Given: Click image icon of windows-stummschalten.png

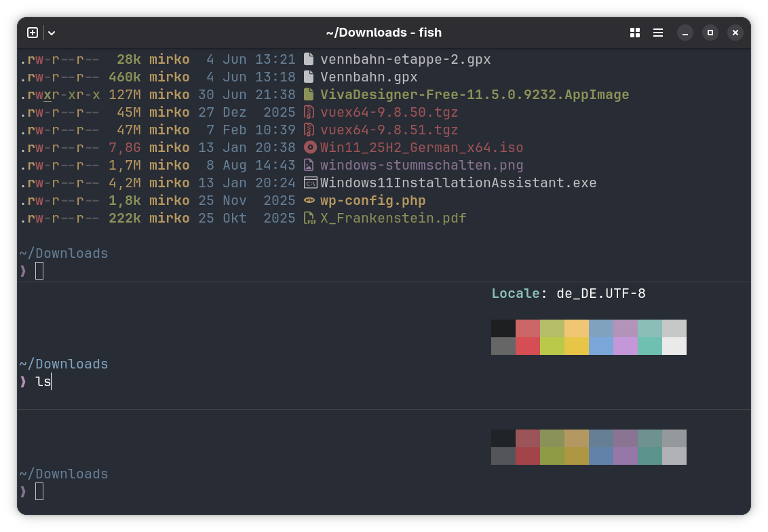Looking at the screenshot, I should coord(309,165).
